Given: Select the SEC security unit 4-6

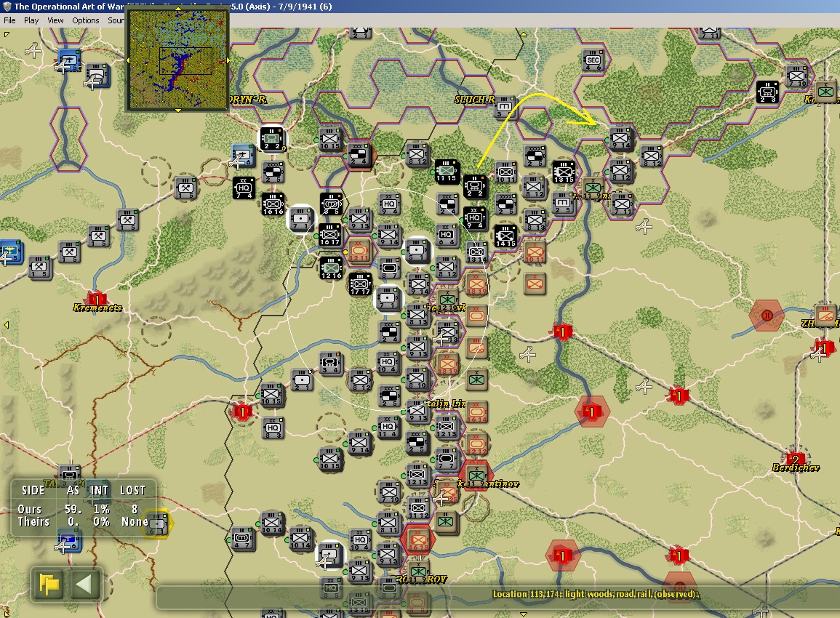Looking at the screenshot, I should [x=593, y=61].
